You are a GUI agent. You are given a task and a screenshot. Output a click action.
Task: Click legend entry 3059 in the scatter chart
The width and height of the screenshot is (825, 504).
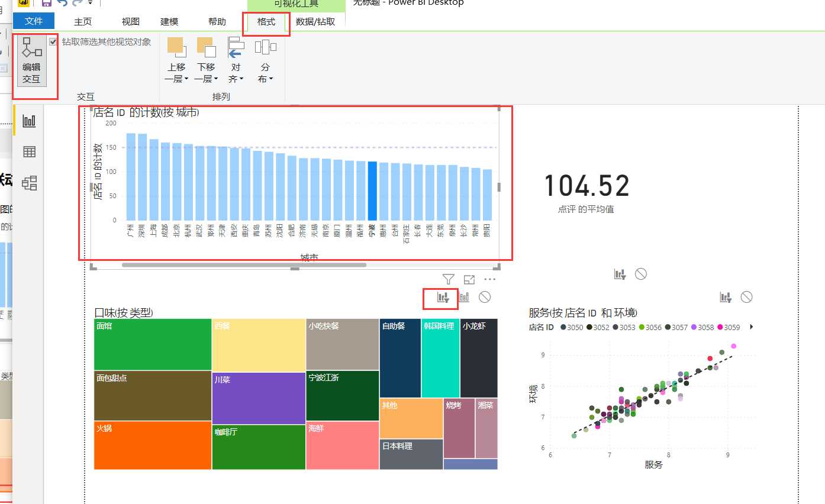coord(728,327)
